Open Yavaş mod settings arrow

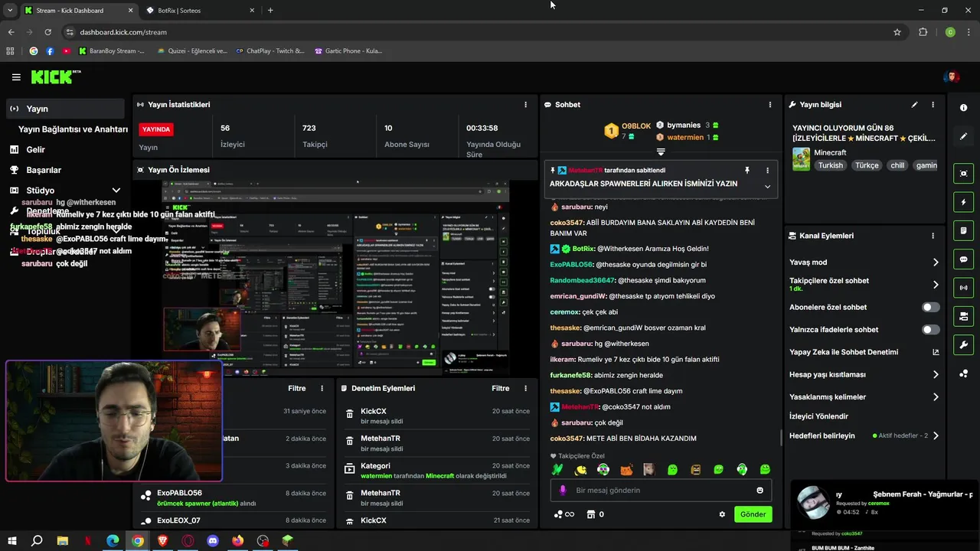(x=936, y=262)
